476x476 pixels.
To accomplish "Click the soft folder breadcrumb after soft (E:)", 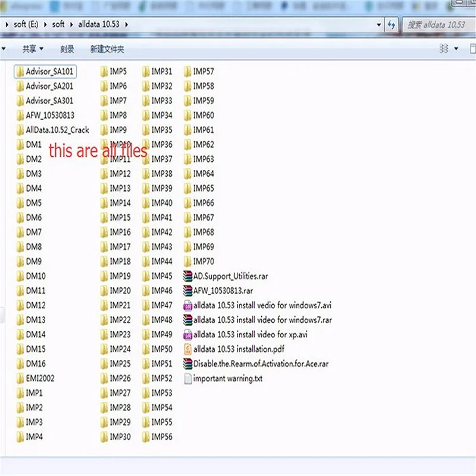I will tap(58, 24).
